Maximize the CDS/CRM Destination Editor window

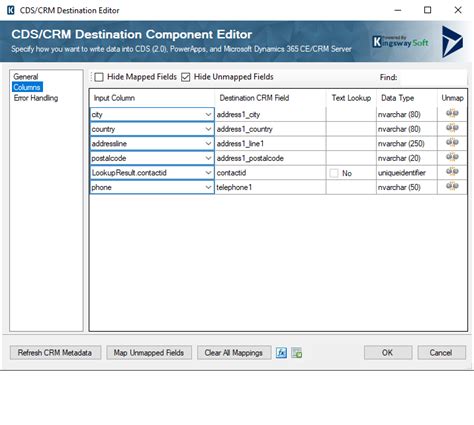pos(427,10)
